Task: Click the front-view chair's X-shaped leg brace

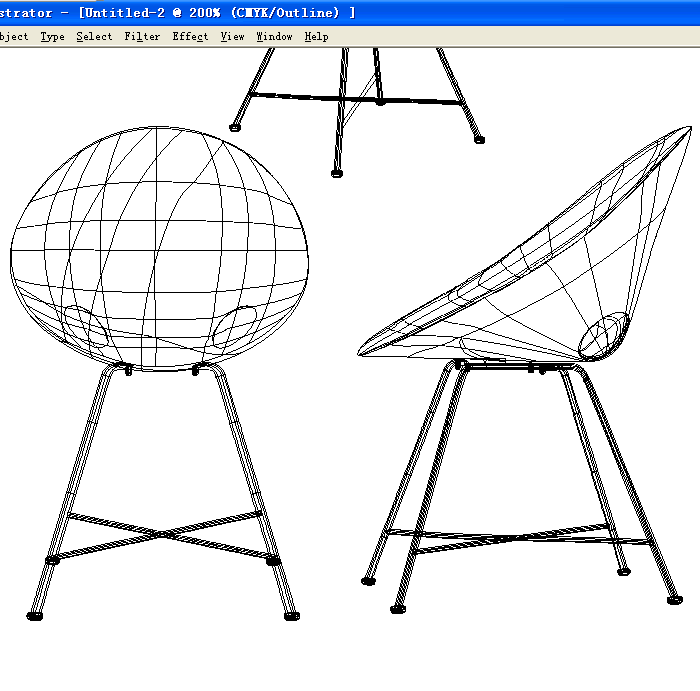Action: [163, 534]
